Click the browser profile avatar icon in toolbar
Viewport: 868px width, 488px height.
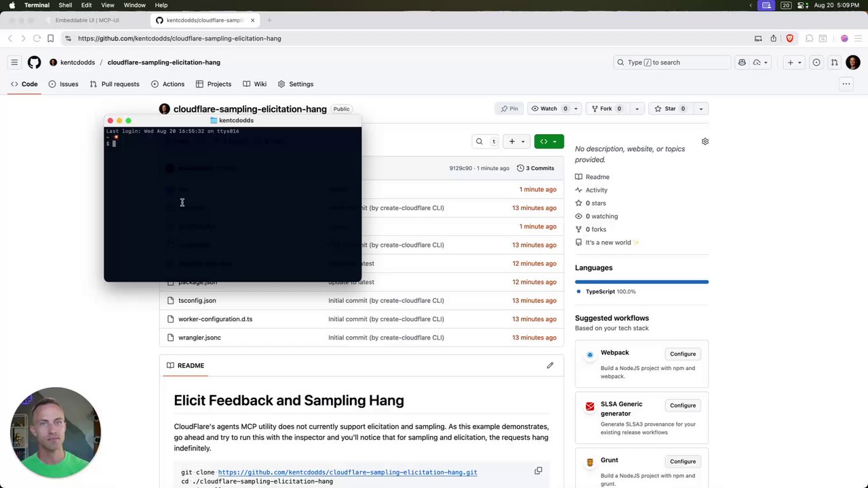click(x=844, y=39)
